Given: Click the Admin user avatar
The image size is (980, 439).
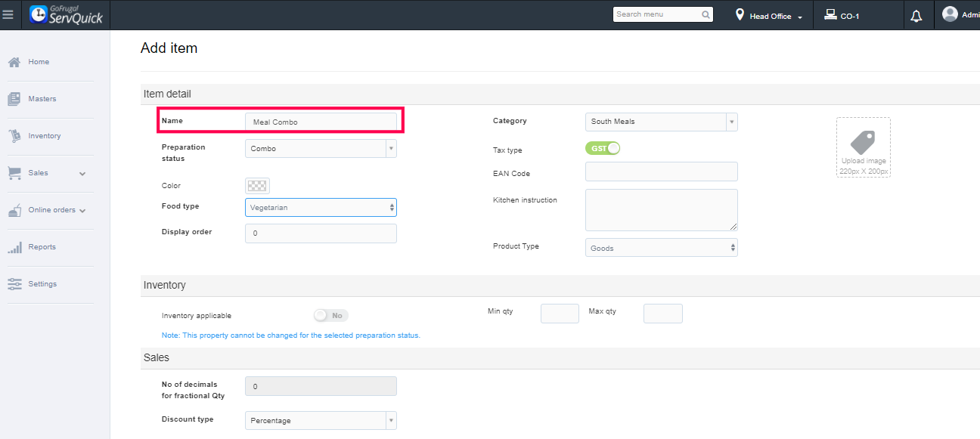Looking at the screenshot, I should click(x=950, y=14).
